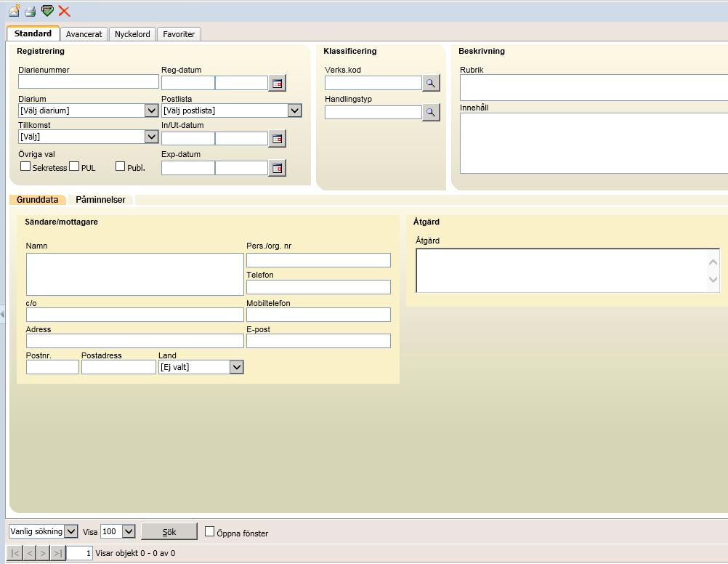
Task: Click the Reg-datum start date field
Action: 188,83
